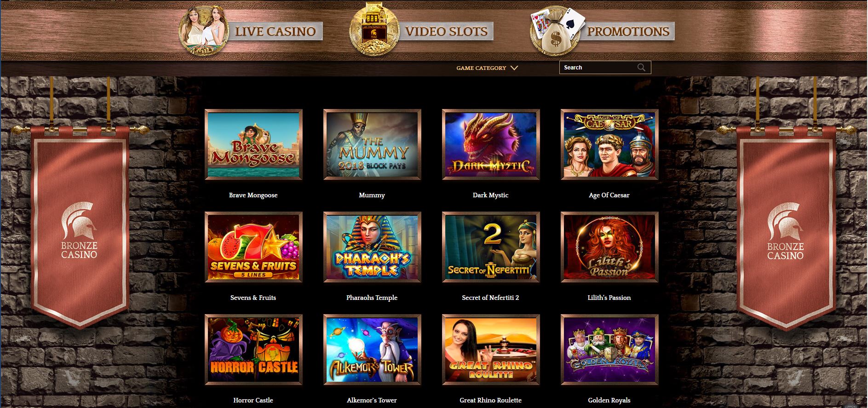Expand the Game Category dropdown
Viewport: 868px width, 408px height.
click(487, 68)
